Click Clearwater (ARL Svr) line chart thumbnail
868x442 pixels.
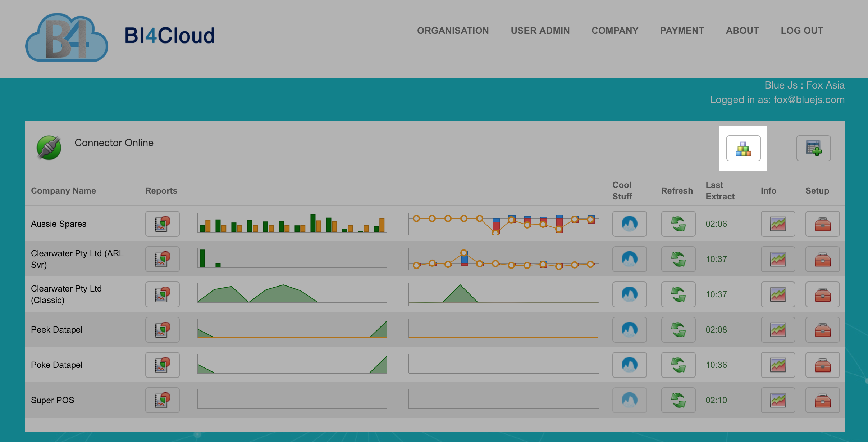coord(503,259)
